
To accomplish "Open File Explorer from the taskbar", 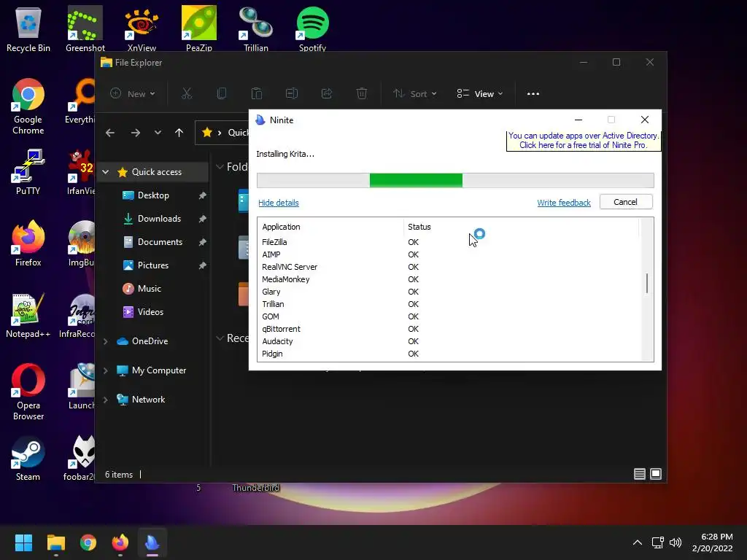I will [55, 542].
